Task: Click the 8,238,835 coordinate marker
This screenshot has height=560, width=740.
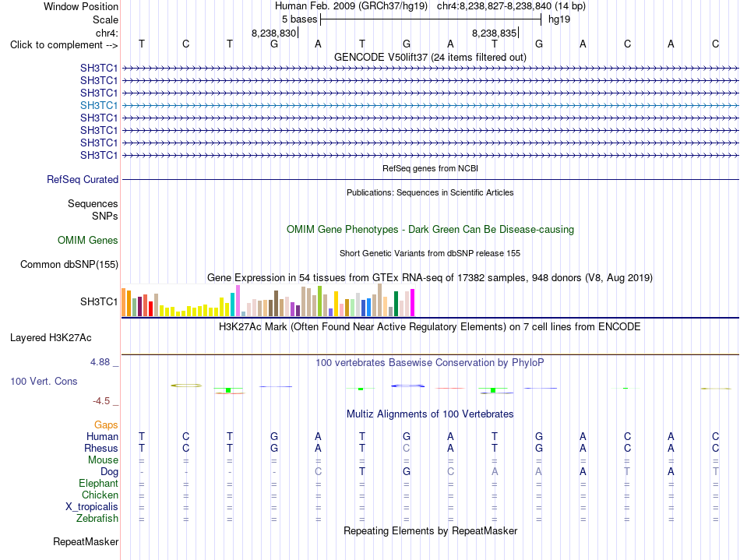Action: click(x=494, y=33)
